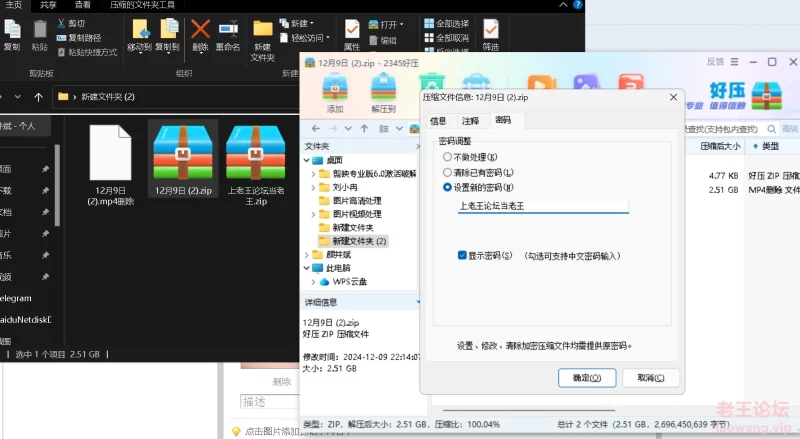The width and height of the screenshot is (800, 439).
Task: Open the 轻松访问 dropdown in Explorer ribbon
Action: [x=305, y=38]
